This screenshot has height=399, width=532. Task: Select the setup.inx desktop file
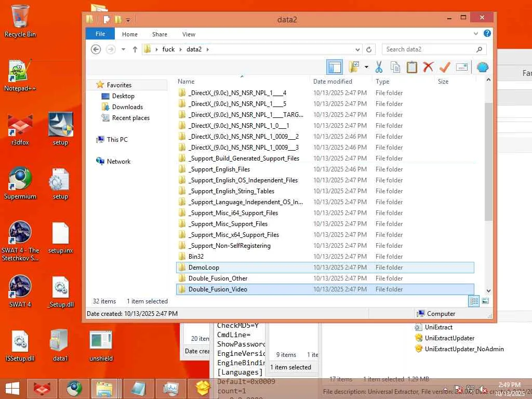pyautogui.click(x=60, y=237)
